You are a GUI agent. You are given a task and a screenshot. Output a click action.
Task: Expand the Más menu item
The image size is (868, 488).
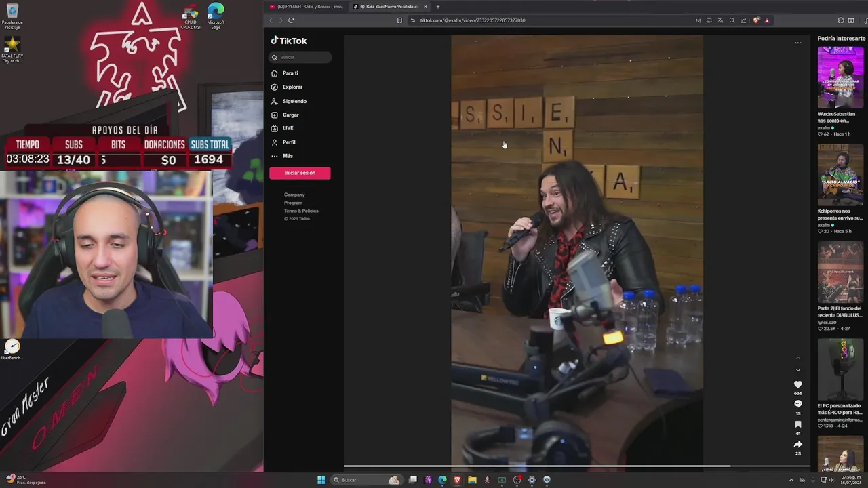(x=282, y=156)
